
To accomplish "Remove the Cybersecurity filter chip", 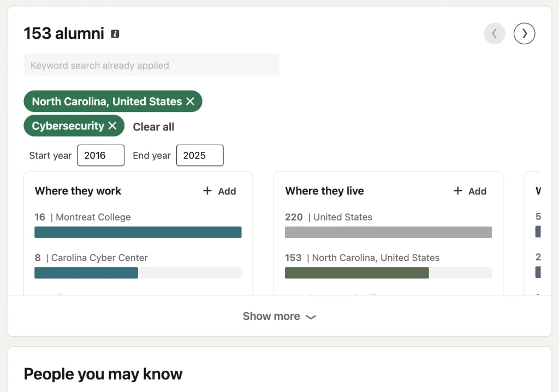I will click(114, 126).
